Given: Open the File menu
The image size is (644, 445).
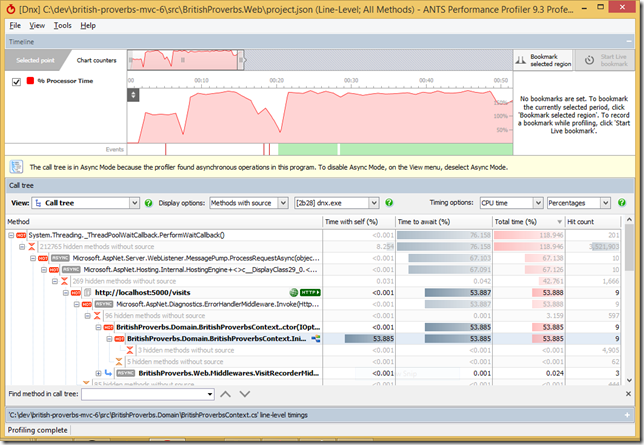Looking at the screenshot, I should point(15,25).
